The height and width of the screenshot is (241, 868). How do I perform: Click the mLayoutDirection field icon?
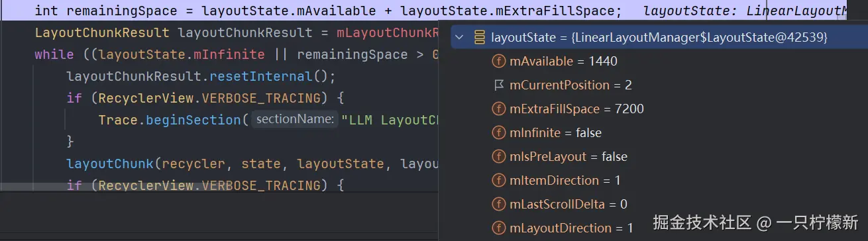point(498,228)
